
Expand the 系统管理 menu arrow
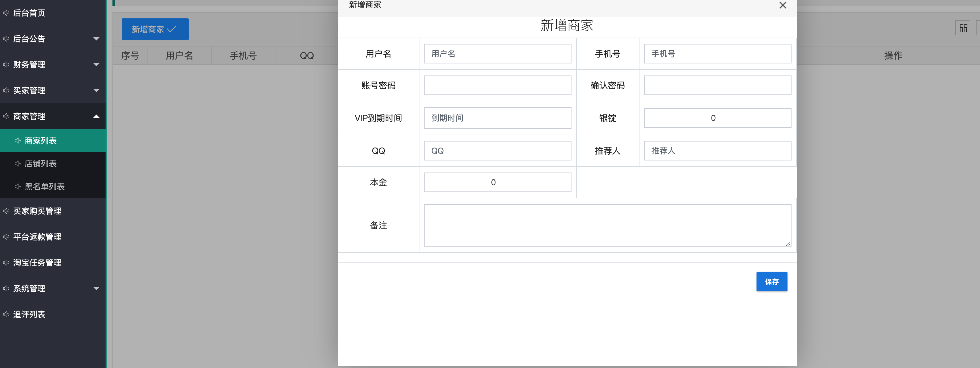tap(96, 288)
